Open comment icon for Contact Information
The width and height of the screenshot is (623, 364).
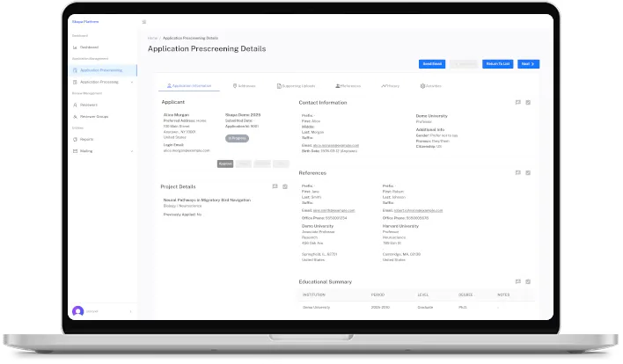(518, 102)
